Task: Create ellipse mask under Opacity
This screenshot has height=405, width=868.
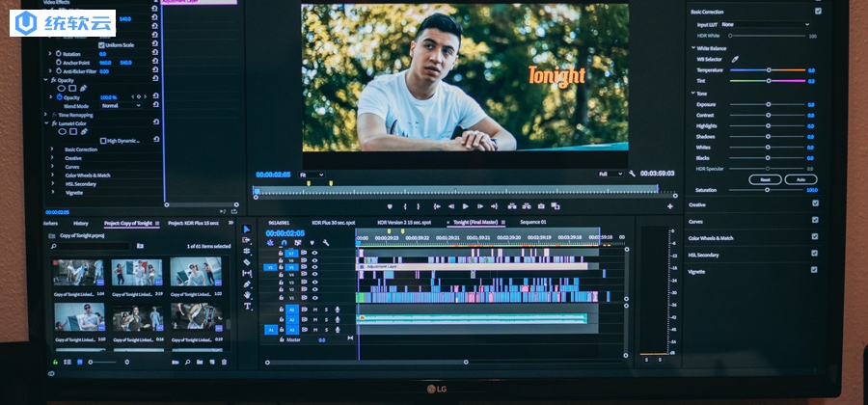Action: pos(62,89)
